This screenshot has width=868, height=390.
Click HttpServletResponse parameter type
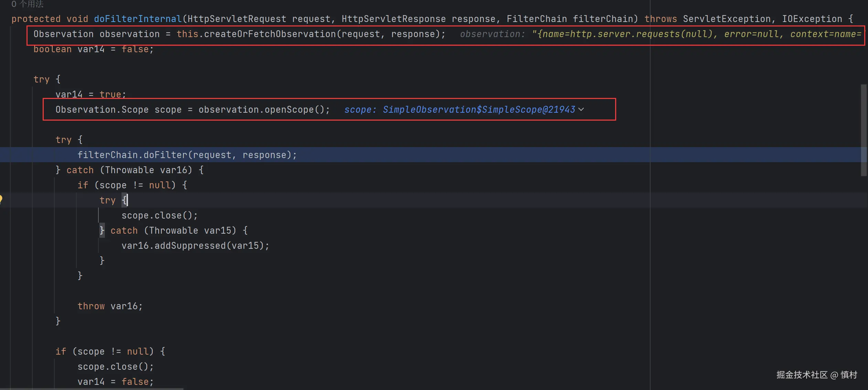394,19
